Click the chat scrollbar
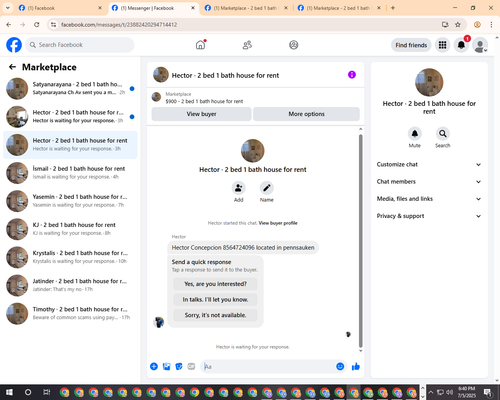The height and width of the screenshot is (400, 500). pyautogui.click(x=360, y=240)
